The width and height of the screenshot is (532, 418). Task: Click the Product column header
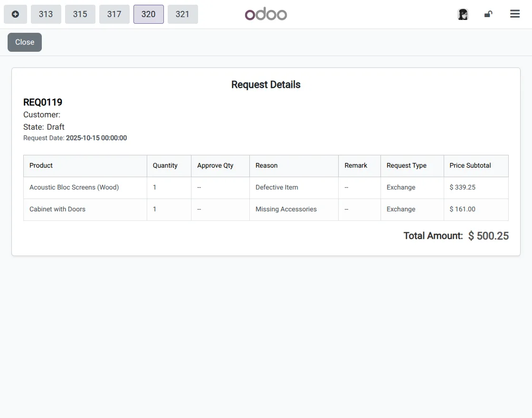41,165
